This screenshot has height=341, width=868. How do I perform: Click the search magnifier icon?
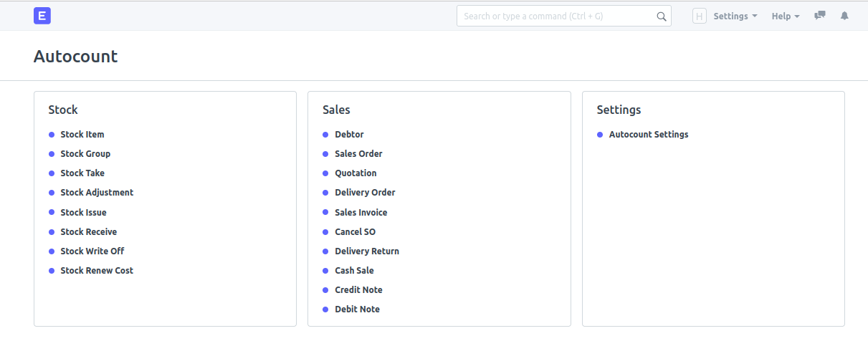(x=662, y=16)
